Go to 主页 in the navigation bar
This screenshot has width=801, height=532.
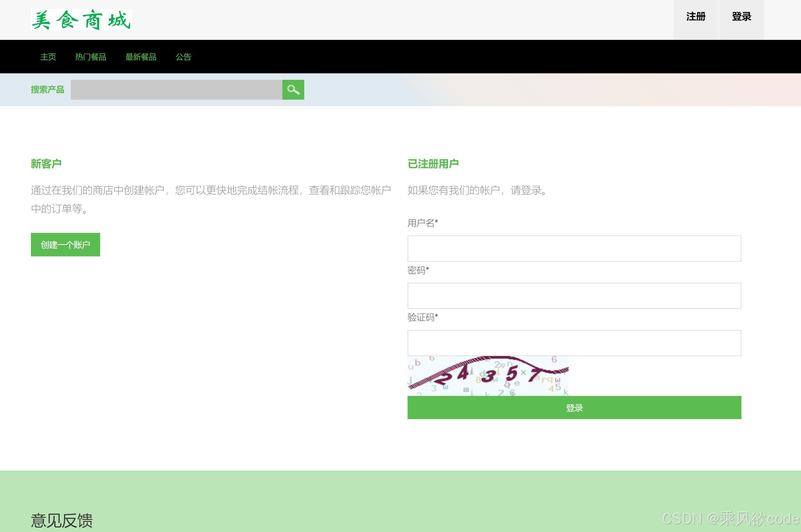48,57
